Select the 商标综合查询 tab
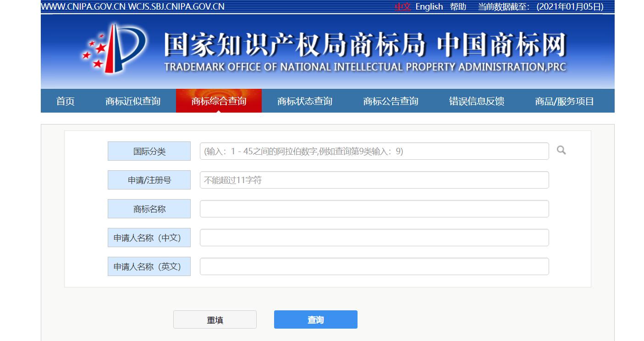The width and height of the screenshot is (644, 341). point(219,101)
